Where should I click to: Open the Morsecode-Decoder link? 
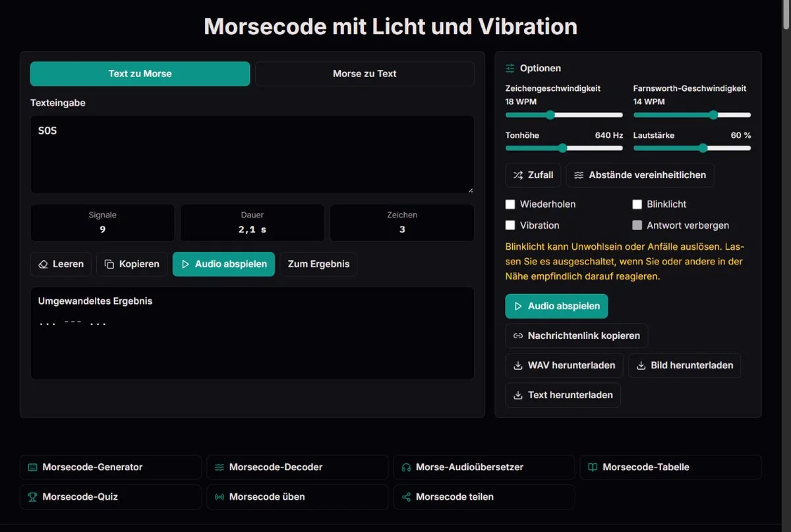[x=297, y=467]
